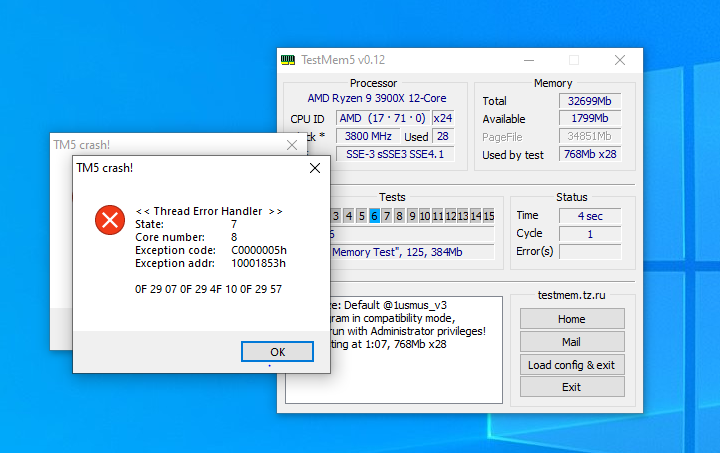Click AMD Ryzen 9 3900X 12-Core label
Image resolution: width=720 pixels, height=453 pixels.
click(377, 98)
